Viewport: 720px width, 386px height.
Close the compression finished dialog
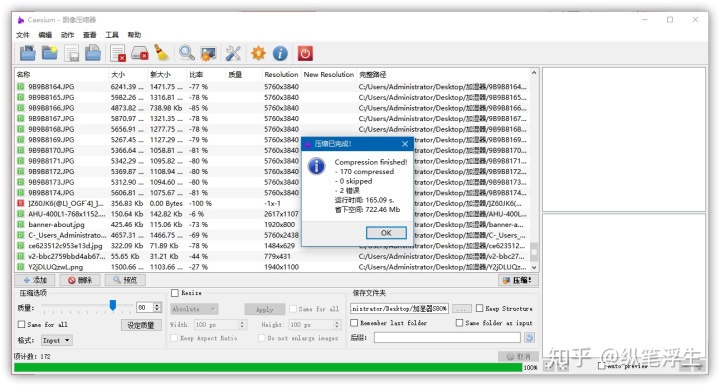point(405,144)
